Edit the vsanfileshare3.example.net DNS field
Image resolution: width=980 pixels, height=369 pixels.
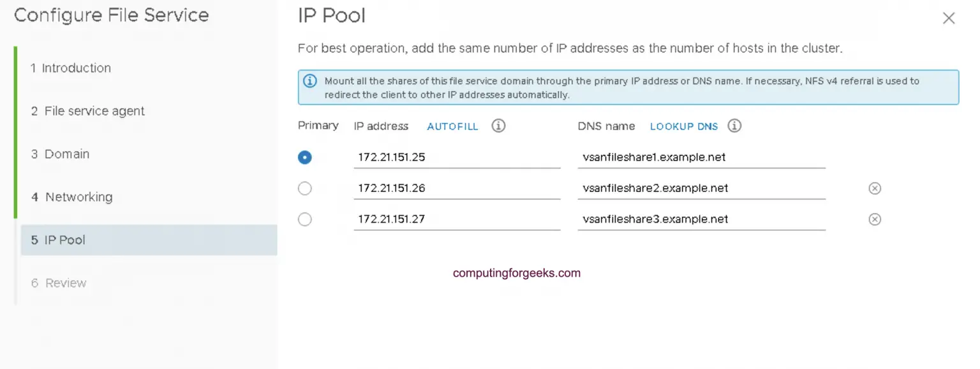coord(701,219)
